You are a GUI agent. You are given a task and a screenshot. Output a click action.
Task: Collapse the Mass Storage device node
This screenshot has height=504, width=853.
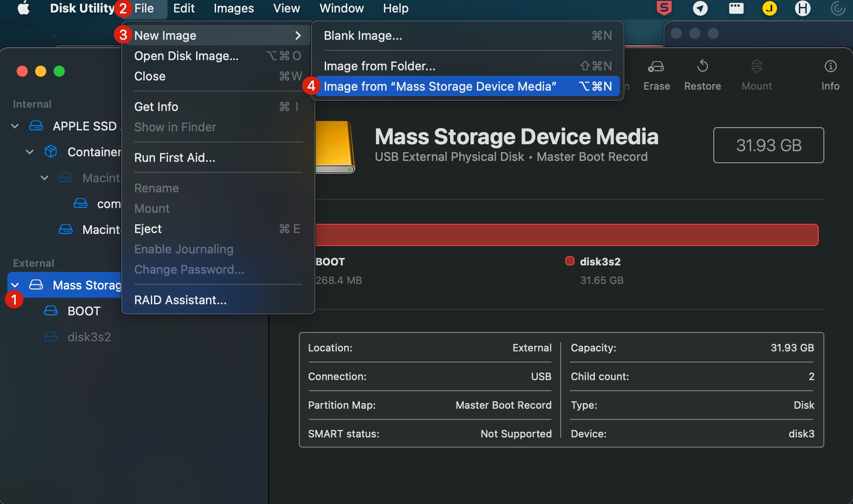coord(15,285)
